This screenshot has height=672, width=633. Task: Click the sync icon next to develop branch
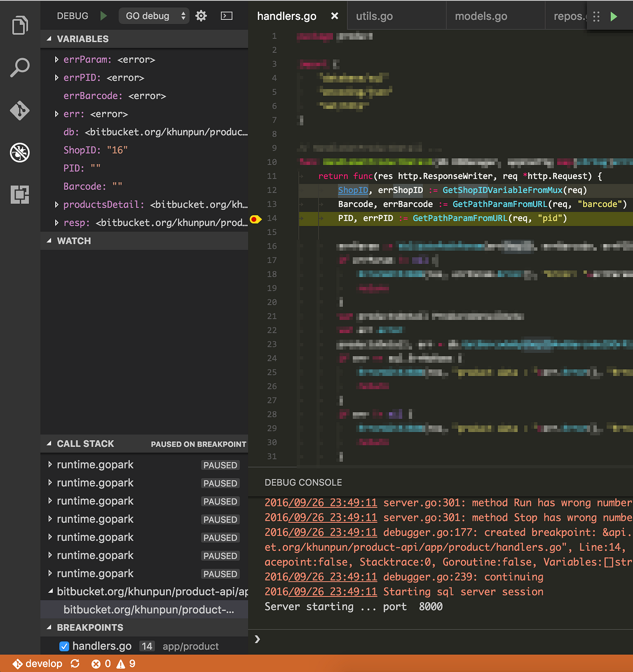pyautogui.click(x=75, y=663)
